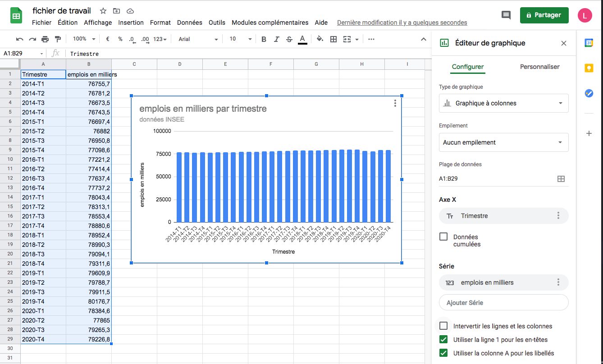Click the Partager button
The image size is (603, 364).
(544, 15)
